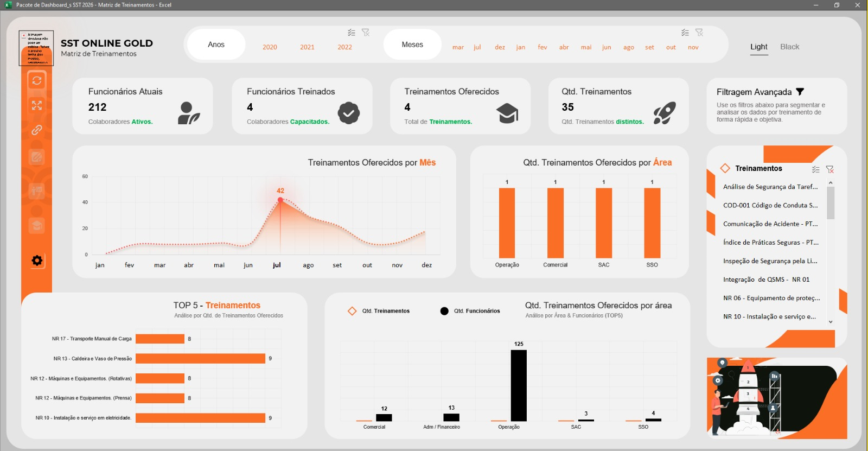This screenshot has width=868, height=451.
Task: Clear filter on the Treinamentos slicer
Action: 829,169
